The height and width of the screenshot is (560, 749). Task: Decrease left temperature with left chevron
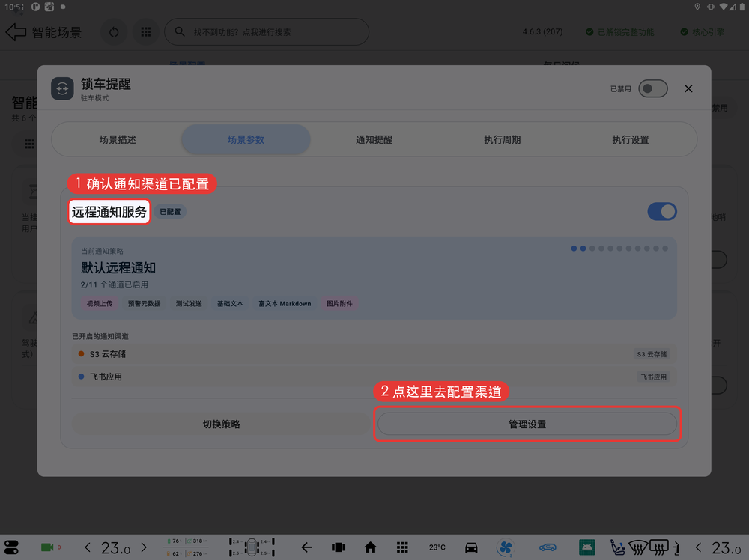88,547
